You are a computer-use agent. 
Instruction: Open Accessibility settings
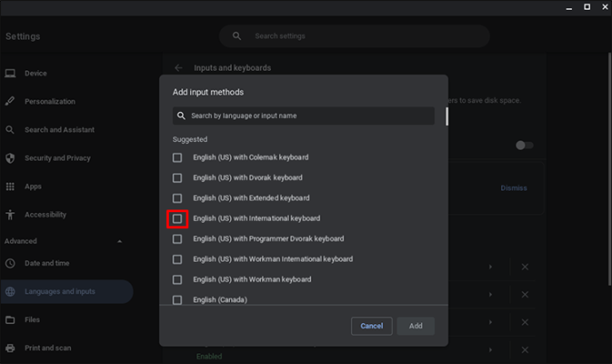click(x=45, y=215)
